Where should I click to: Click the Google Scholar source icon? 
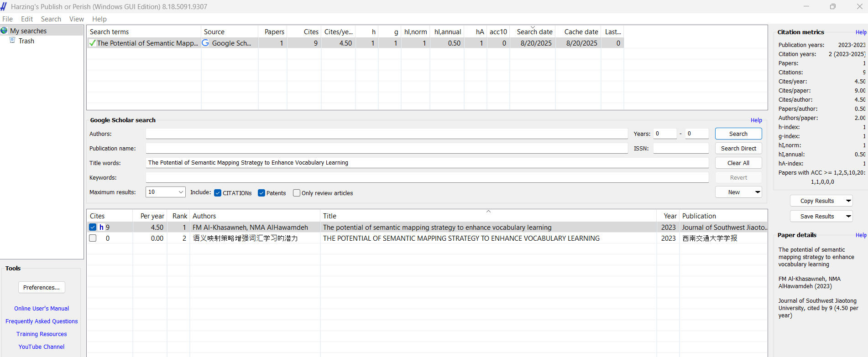(x=205, y=43)
